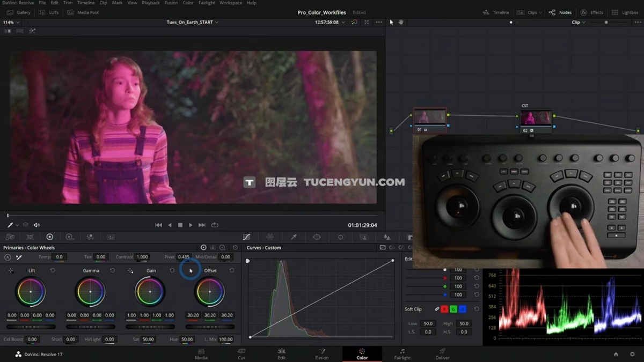Open the Tracker palette
This screenshot has width=644, height=362.
[340, 237]
